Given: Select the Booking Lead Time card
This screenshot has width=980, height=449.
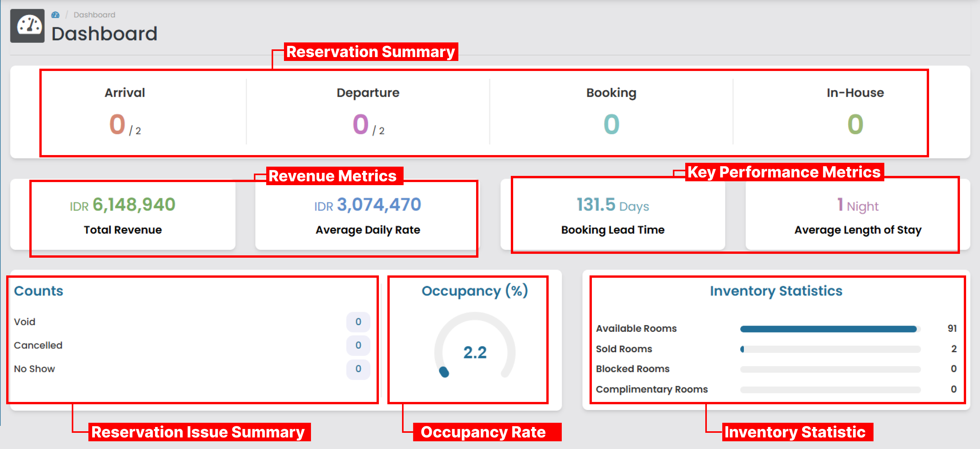Looking at the screenshot, I should pos(613,216).
